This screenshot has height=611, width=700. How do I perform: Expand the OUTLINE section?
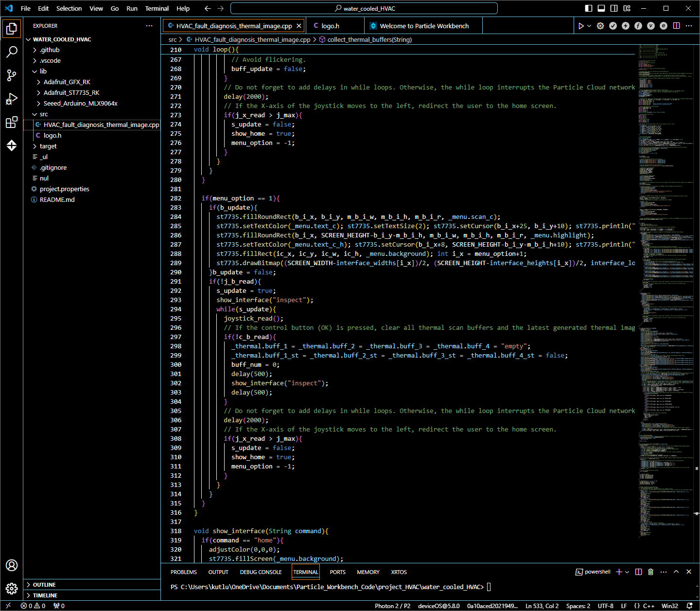click(x=44, y=585)
